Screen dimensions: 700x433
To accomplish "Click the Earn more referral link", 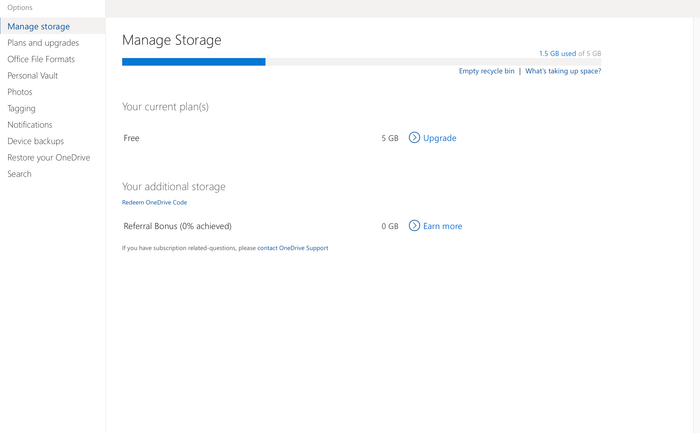I will click(442, 226).
